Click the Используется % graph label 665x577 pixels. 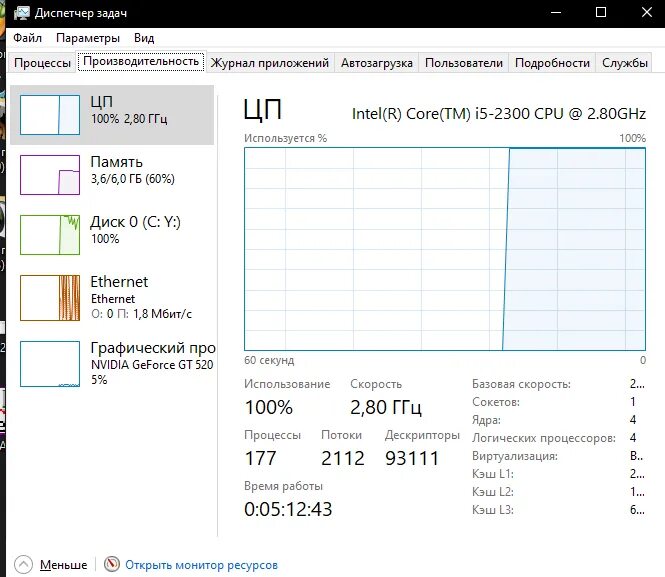(285, 138)
